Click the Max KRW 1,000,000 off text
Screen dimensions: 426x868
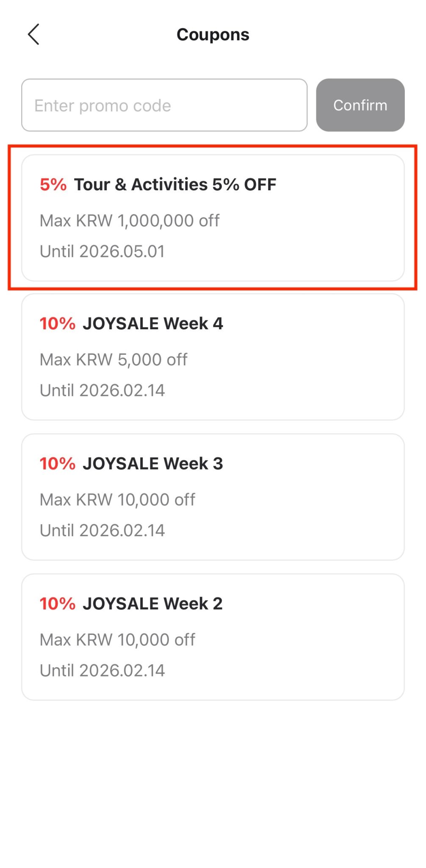point(130,221)
